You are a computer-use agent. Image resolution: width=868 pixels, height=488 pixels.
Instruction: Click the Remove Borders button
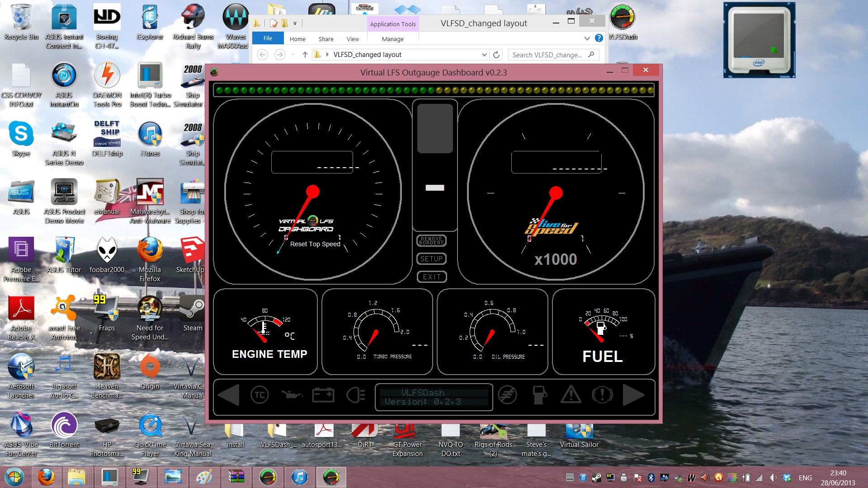tap(431, 241)
